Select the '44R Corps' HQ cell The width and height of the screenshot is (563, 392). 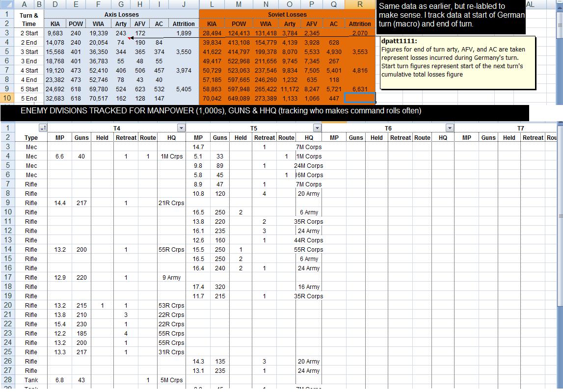309,240
